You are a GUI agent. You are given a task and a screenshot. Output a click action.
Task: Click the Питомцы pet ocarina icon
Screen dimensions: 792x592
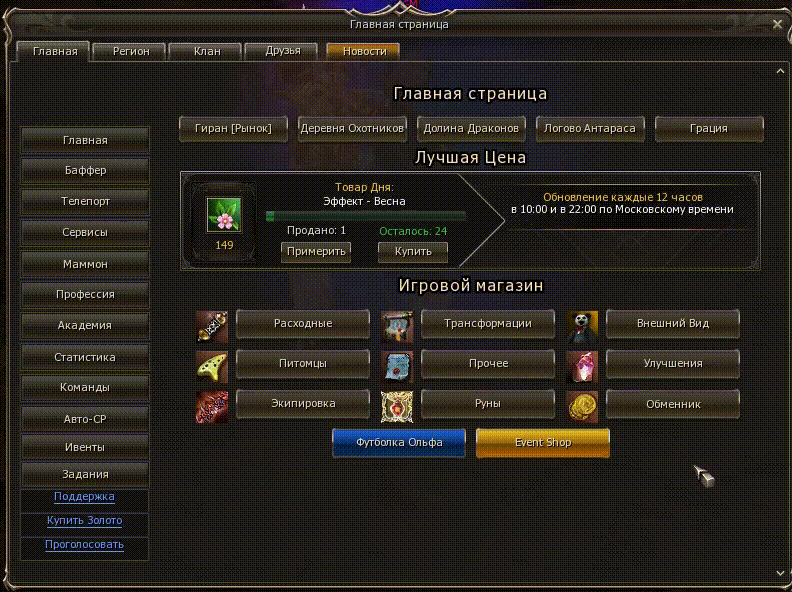pyautogui.click(x=212, y=367)
